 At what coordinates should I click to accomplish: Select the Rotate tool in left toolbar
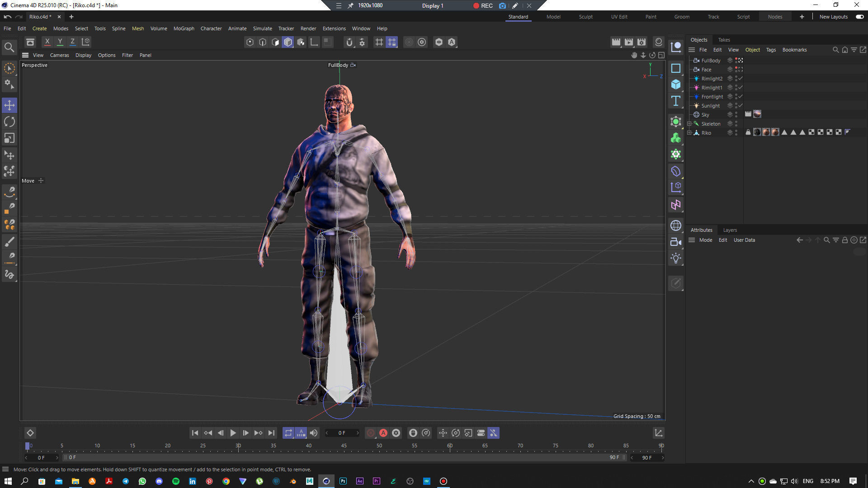tap(9, 122)
